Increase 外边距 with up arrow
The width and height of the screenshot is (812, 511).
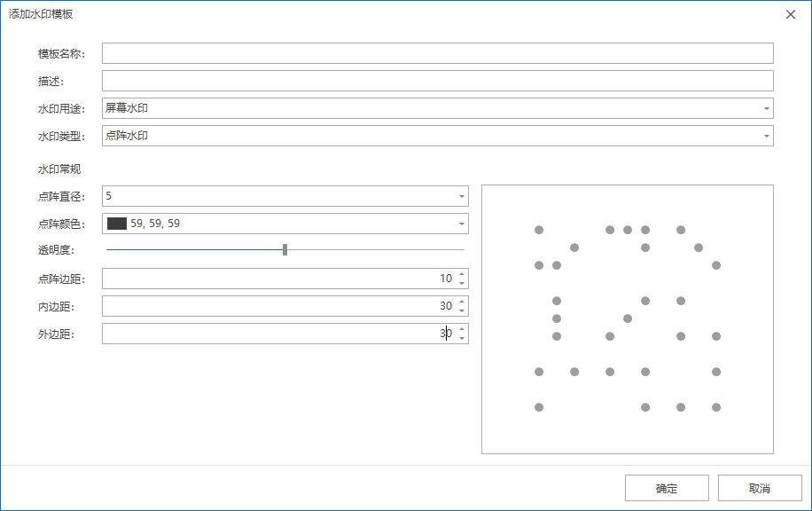point(461,329)
